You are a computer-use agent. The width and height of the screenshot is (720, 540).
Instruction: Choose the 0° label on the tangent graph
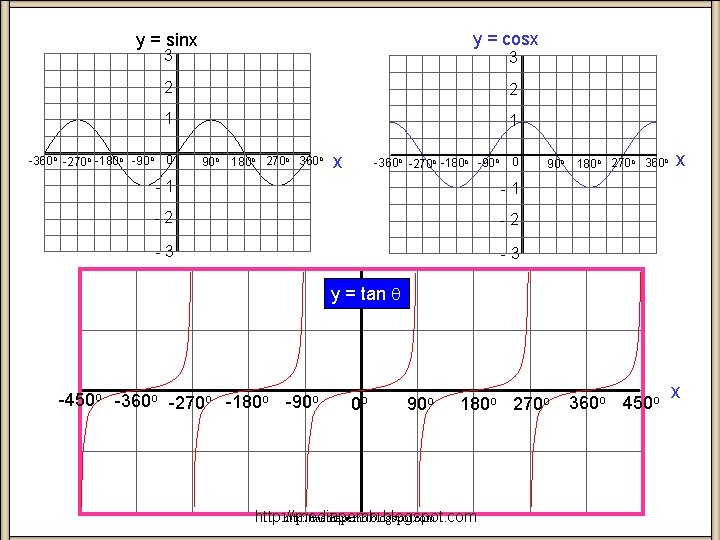(359, 404)
